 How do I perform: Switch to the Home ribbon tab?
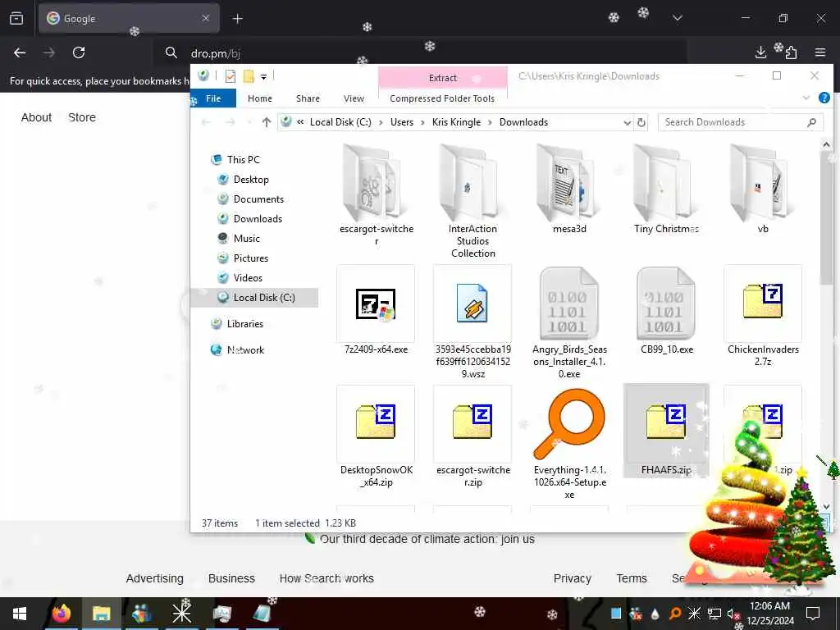(x=260, y=98)
